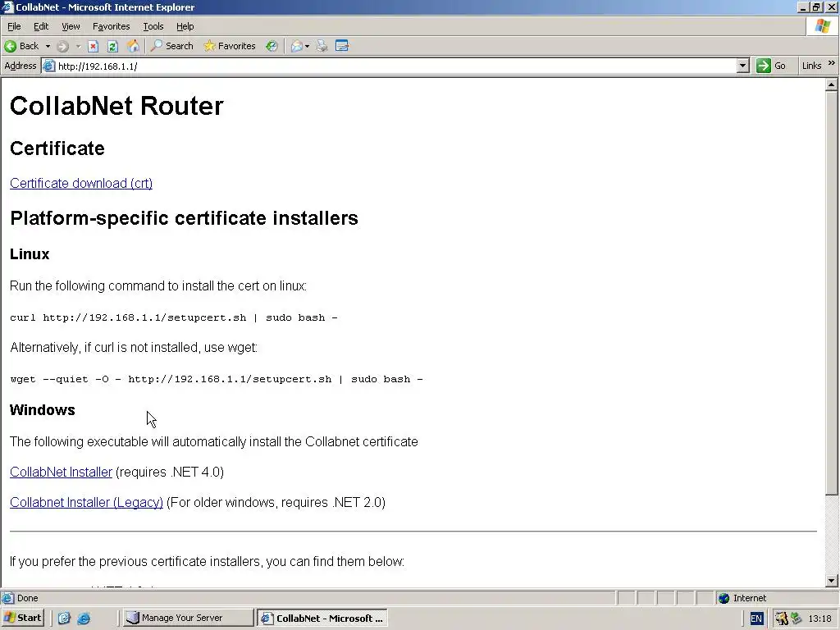The width and height of the screenshot is (840, 630).
Task: Select the CollabNet - Microsoft taskbar button
Action: point(322,618)
